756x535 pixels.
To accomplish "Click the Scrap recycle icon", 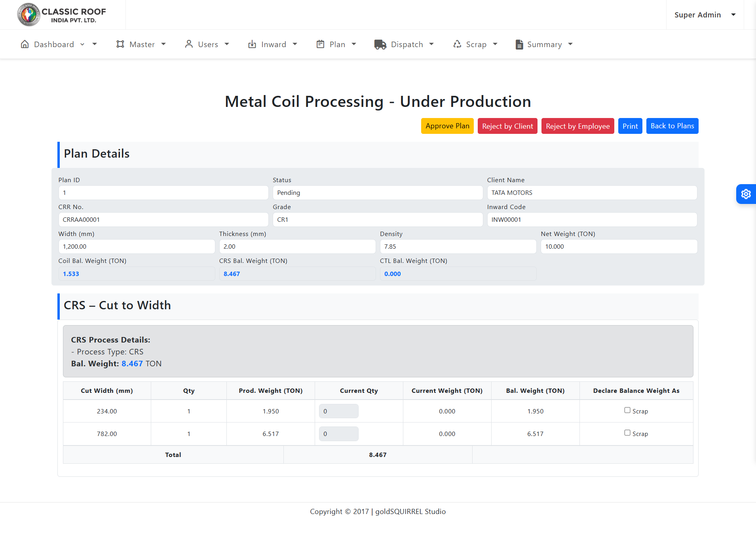I will pyautogui.click(x=457, y=44).
